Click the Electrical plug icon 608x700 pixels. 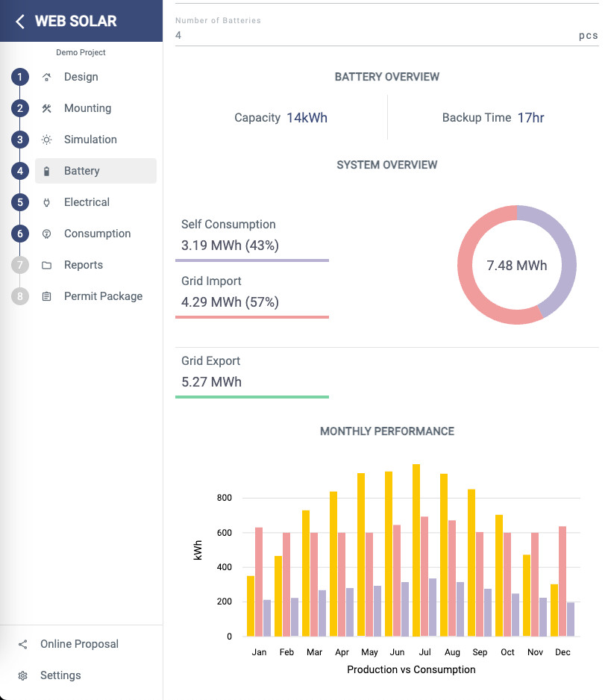point(46,202)
